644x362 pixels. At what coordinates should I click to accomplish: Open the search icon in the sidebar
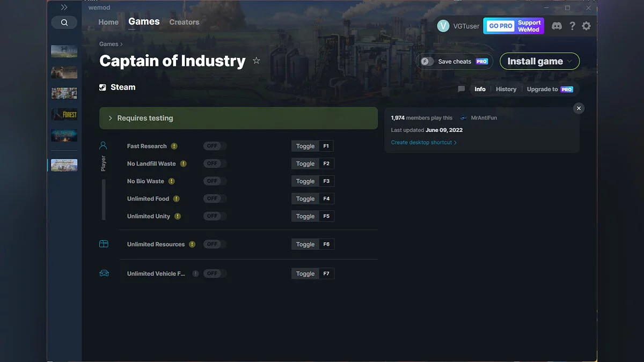point(64,23)
